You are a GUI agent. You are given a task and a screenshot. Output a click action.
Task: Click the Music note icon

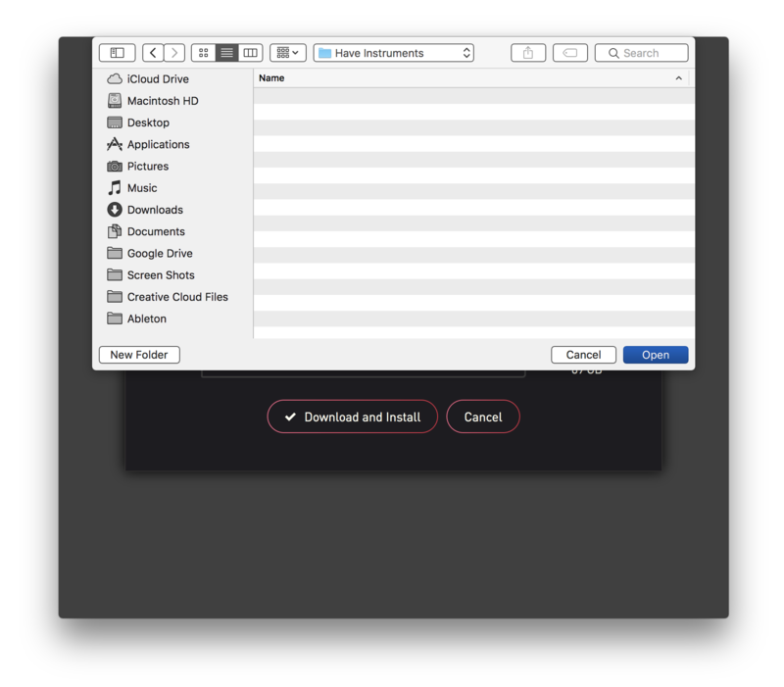pyautogui.click(x=115, y=188)
